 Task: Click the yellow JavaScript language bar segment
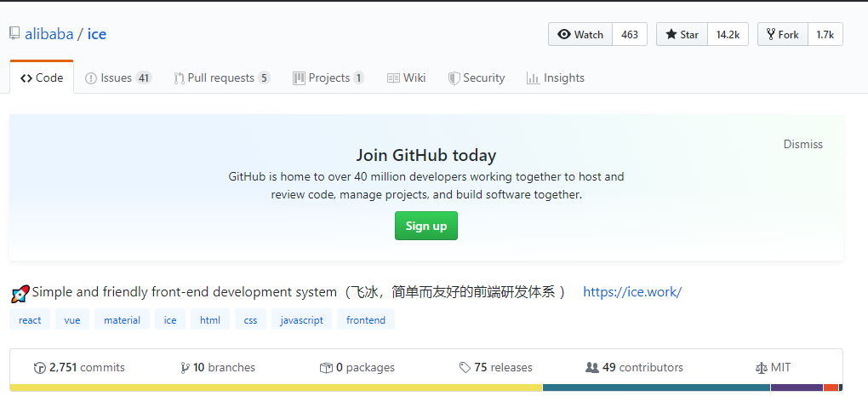(x=276, y=388)
